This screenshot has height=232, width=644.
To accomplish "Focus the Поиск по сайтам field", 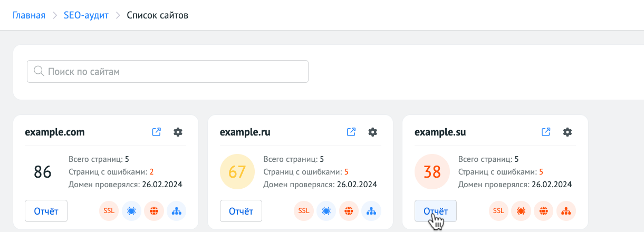I will coord(168,71).
